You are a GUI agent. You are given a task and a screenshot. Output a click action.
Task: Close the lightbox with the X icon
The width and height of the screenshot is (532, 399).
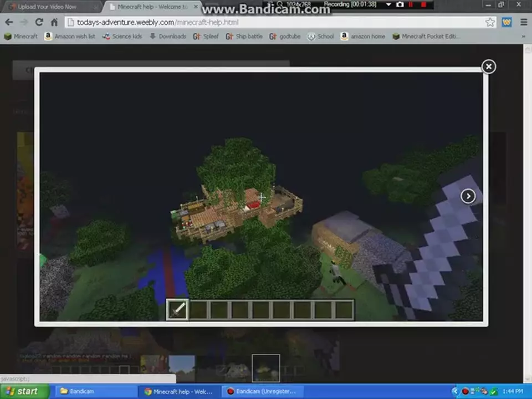(489, 66)
